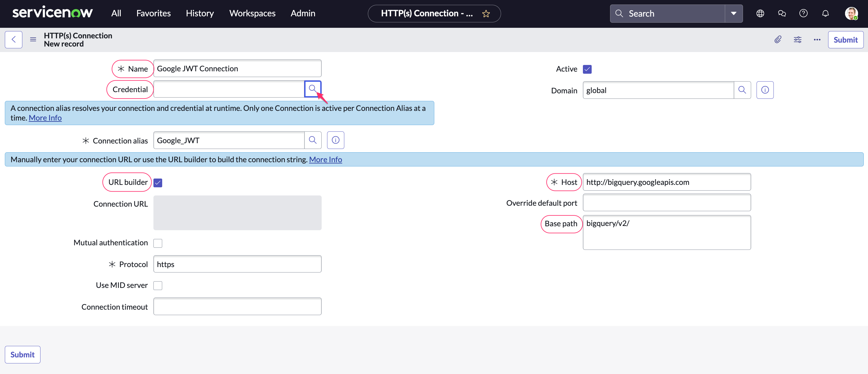
Task: Open the Domain lookup magnifier icon
Action: click(742, 90)
